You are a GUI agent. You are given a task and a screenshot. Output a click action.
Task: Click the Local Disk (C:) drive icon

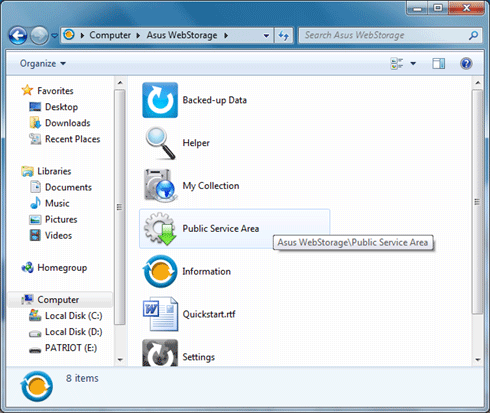tap(35, 315)
